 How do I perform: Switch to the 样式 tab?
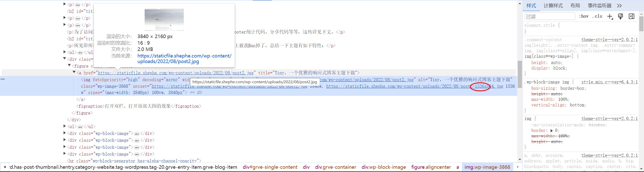pyautogui.click(x=531, y=6)
